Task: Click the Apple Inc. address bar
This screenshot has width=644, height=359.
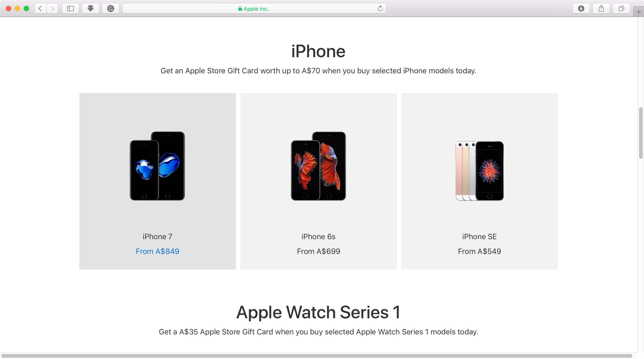Action: pos(254,8)
